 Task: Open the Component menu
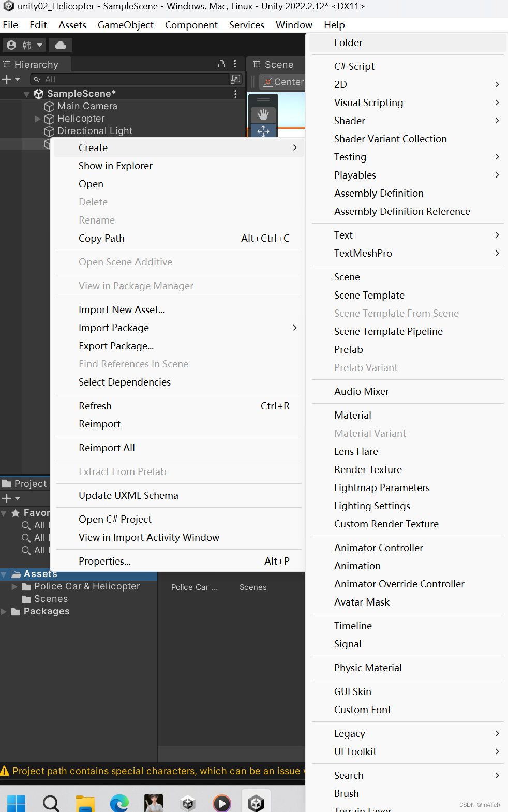[191, 25]
